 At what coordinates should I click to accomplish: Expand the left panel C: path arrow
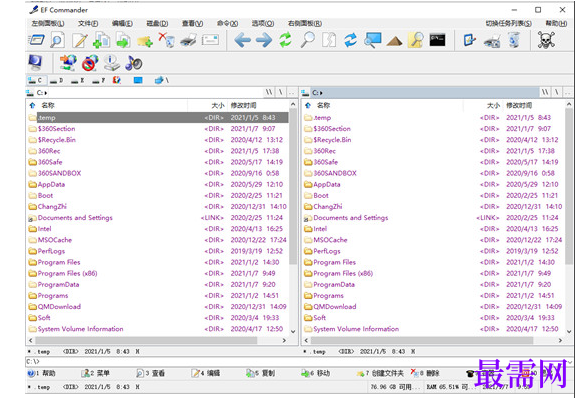(46, 93)
